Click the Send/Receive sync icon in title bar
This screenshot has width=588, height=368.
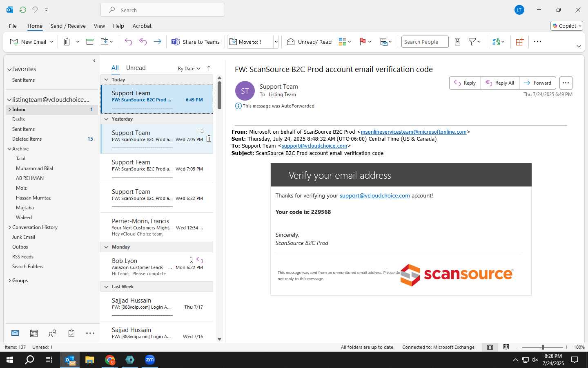tap(23, 9)
